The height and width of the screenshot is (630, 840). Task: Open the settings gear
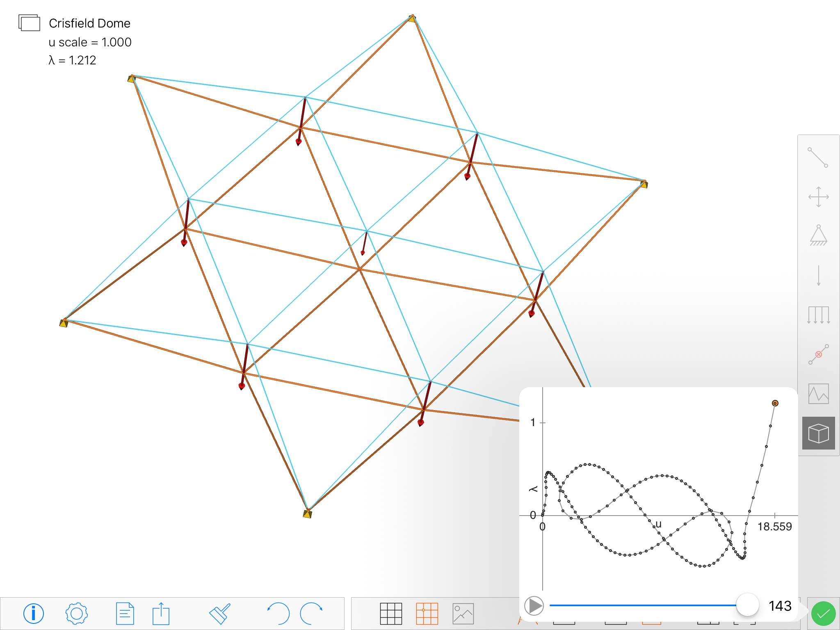76,614
